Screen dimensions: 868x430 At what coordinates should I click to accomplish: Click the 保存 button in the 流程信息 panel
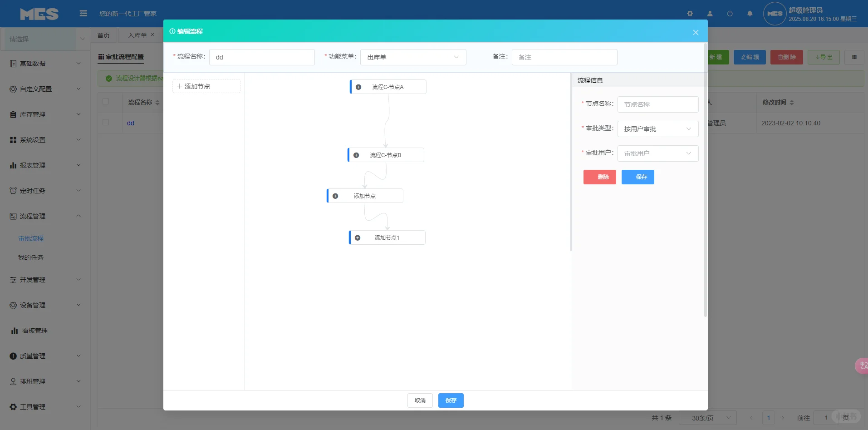coord(638,177)
